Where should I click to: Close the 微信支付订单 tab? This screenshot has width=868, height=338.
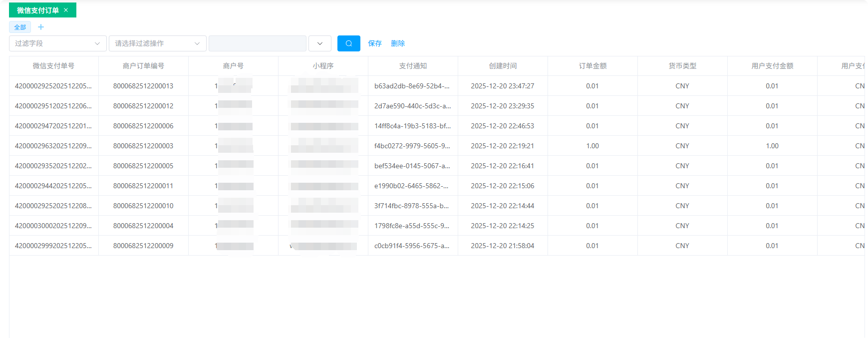(x=66, y=10)
